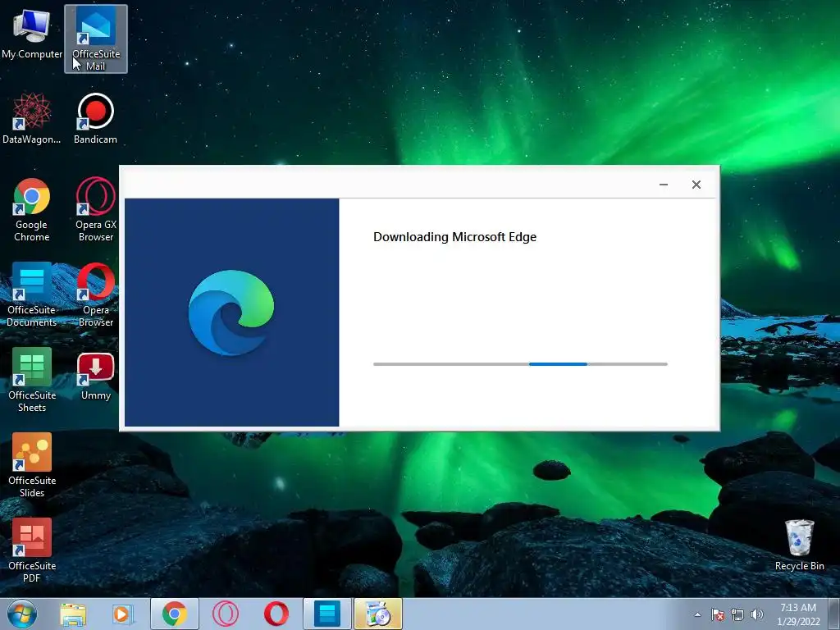Close the Microsoft Edge installer window
840x630 pixels.
696,185
